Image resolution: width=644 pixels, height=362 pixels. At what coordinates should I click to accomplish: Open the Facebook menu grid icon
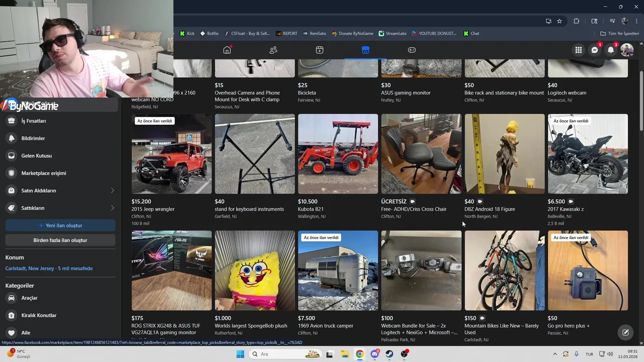[x=579, y=50]
